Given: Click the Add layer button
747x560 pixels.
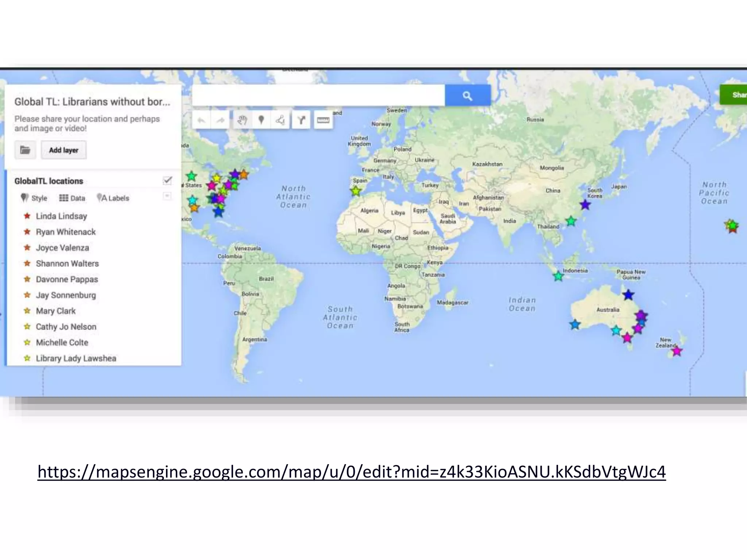Looking at the screenshot, I should coord(64,150).
